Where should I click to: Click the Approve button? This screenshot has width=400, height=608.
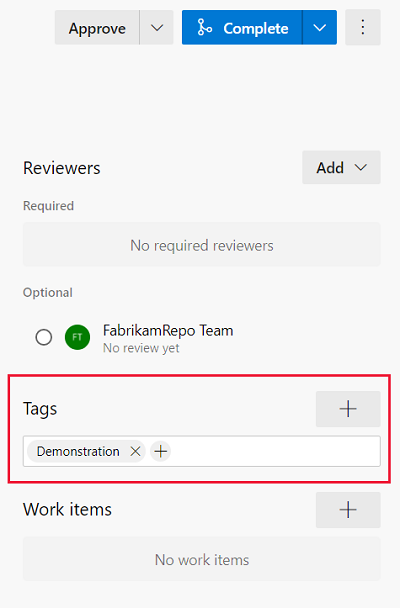tap(97, 28)
